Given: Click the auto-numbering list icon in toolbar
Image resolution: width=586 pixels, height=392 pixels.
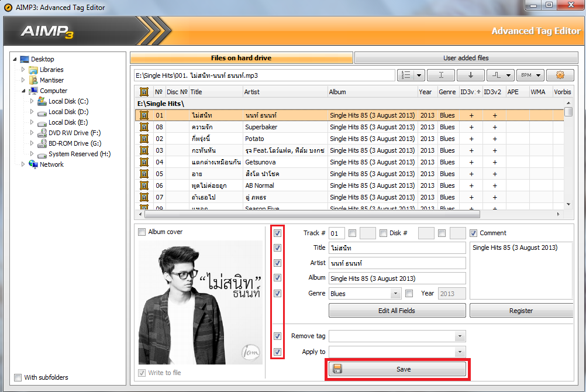Looking at the screenshot, I should pyautogui.click(x=406, y=75).
